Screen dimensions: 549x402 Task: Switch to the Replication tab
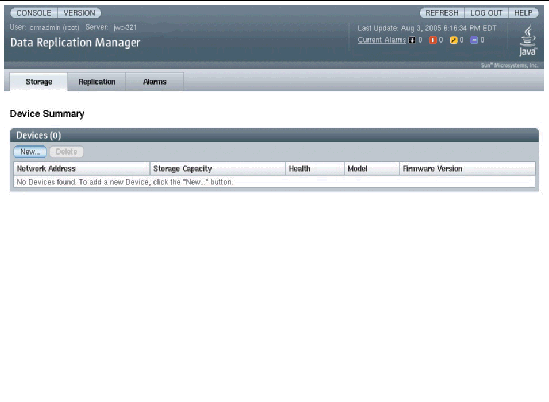click(x=97, y=82)
